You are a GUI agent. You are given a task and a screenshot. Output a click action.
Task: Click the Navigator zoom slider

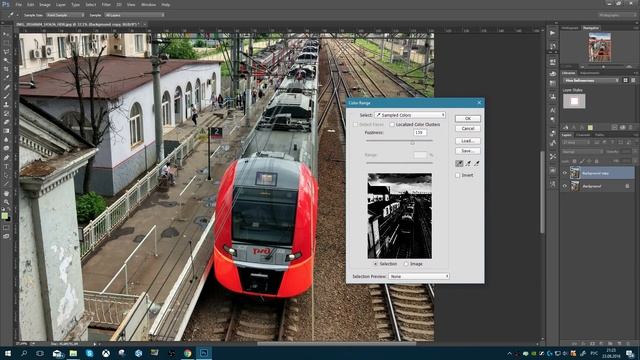[x=604, y=66]
